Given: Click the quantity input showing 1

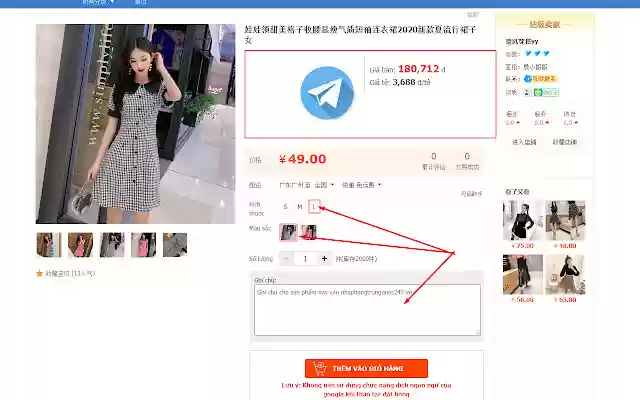Looking at the screenshot, I should point(305,259).
